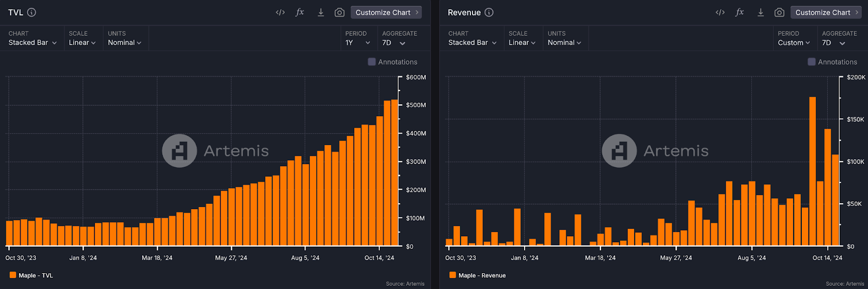Open embed code icon on TVL chart
Image resolution: width=868 pixels, height=289 pixels.
(x=280, y=12)
